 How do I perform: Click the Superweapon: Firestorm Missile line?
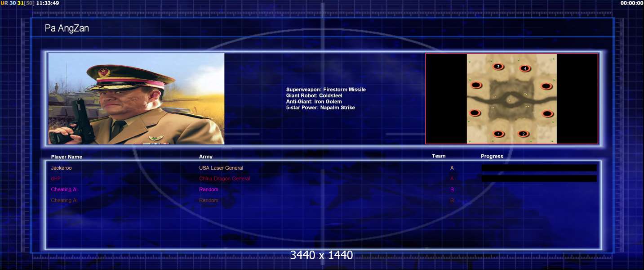(x=326, y=90)
